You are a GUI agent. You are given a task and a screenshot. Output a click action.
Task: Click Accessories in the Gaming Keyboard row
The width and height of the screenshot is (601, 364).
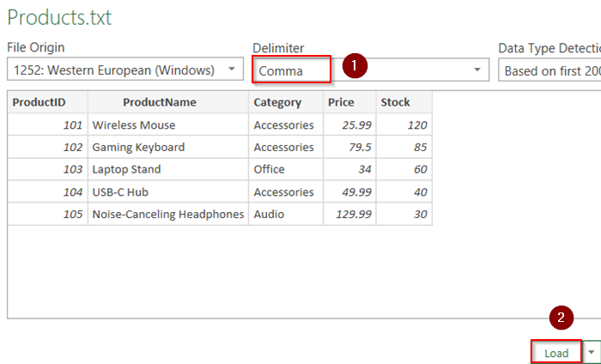(x=286, y=147)
